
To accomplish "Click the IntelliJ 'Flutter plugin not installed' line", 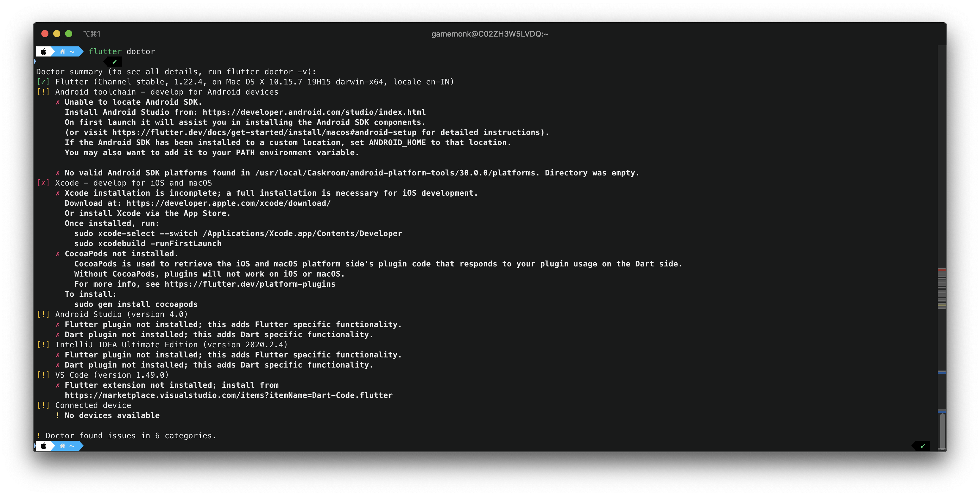I will tap(233, 354).
